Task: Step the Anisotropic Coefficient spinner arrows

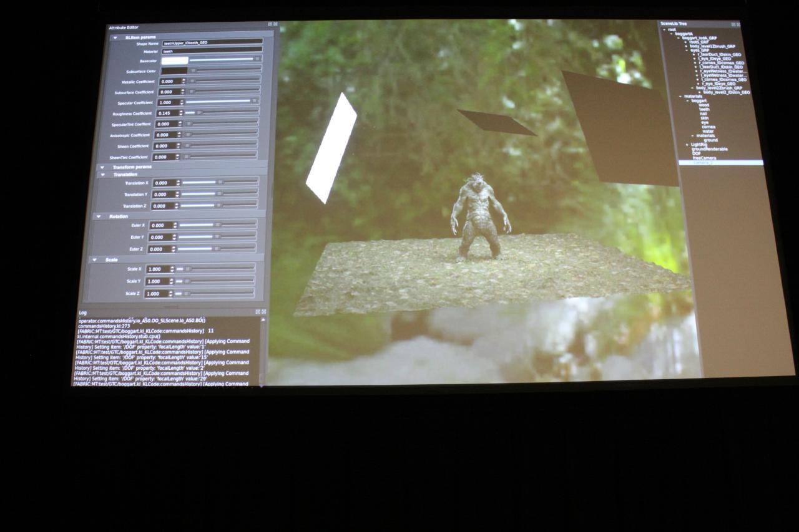Action: click(x=180, y=135)
